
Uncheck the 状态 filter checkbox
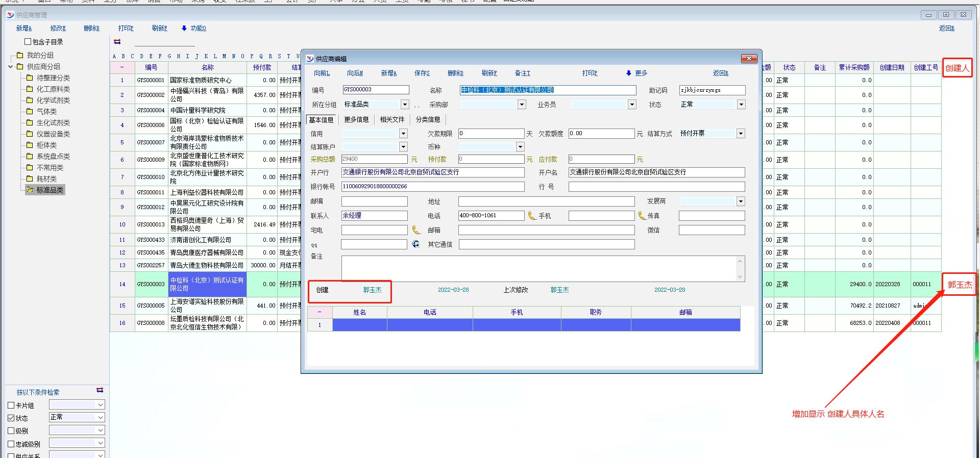pos(11,418)
